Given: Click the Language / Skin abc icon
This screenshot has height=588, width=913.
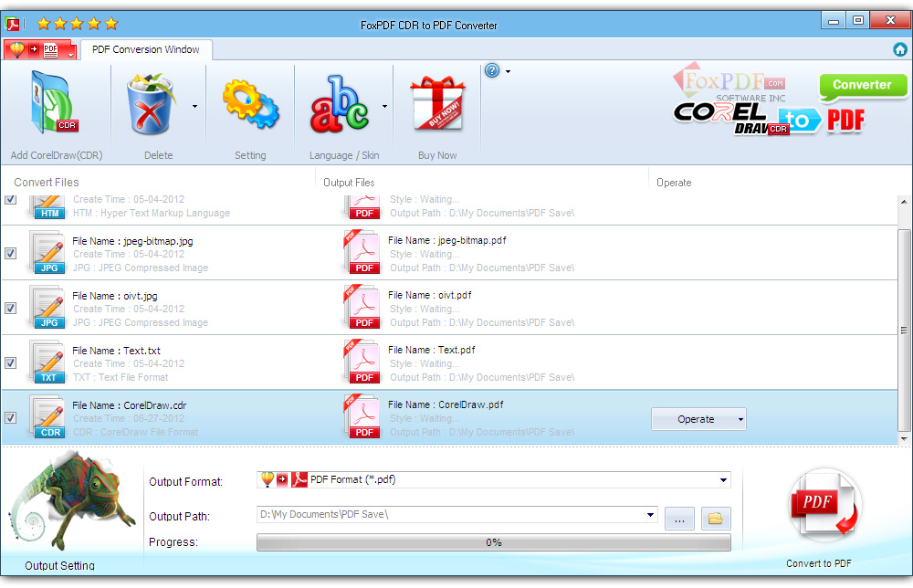Looking at the screenshot, I should point(340,103).
